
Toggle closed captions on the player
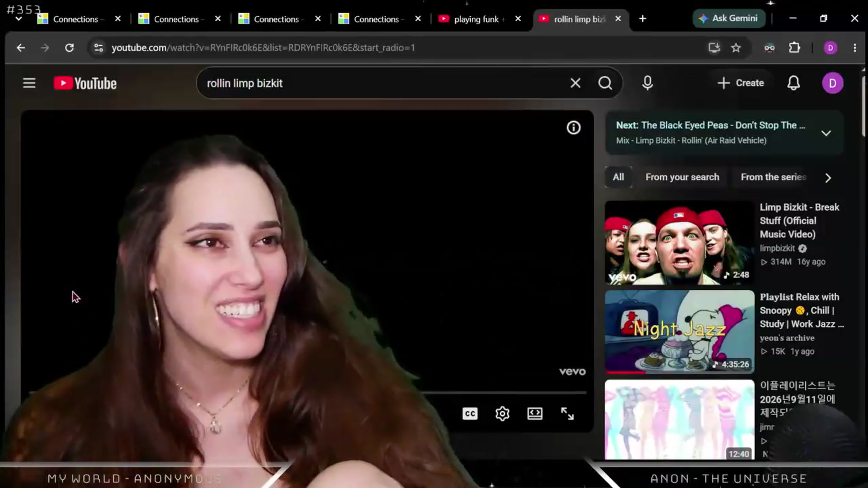[470, 413]
